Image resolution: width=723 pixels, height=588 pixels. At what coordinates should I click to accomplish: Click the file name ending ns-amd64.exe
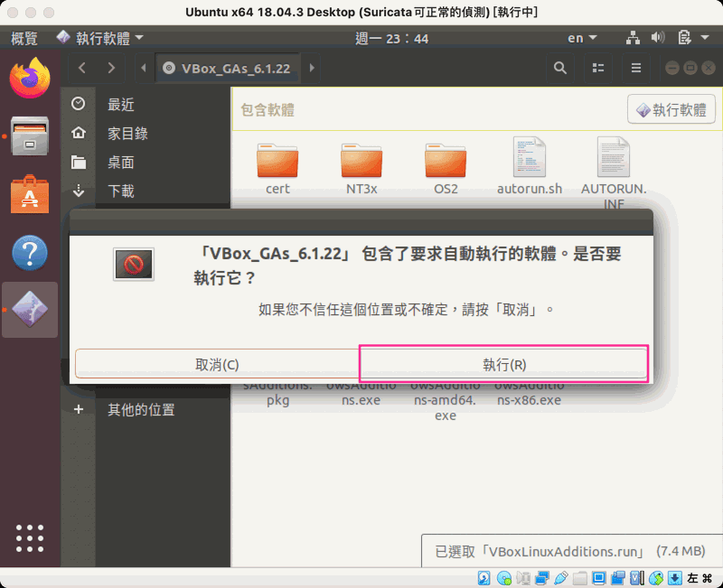(x=445, y=401)
